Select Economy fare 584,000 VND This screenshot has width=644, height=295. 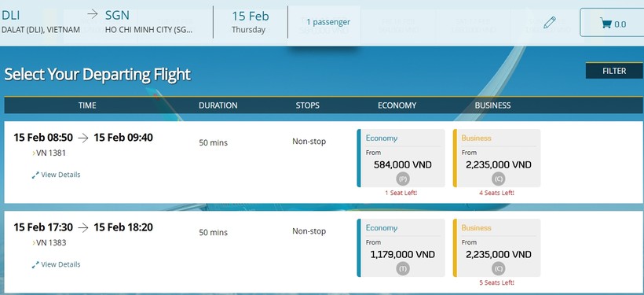401,158
